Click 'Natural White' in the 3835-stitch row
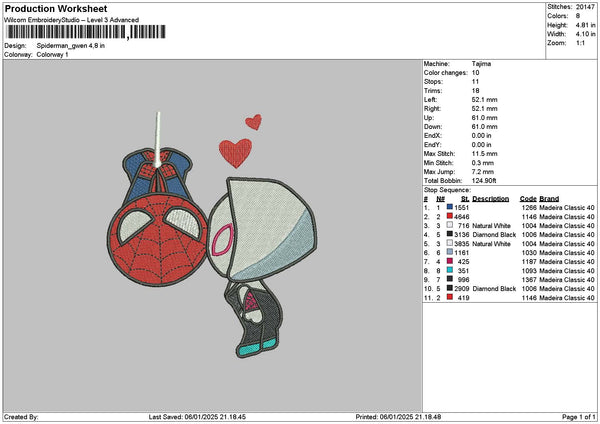The height and width of the screenshot is (424, 600). point(491,244)
